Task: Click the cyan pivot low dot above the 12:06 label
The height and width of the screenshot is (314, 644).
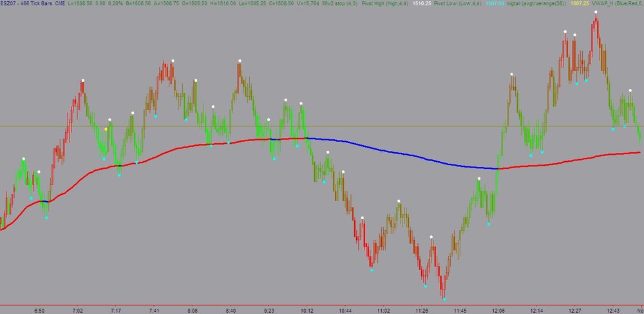Action: [489, 224]
